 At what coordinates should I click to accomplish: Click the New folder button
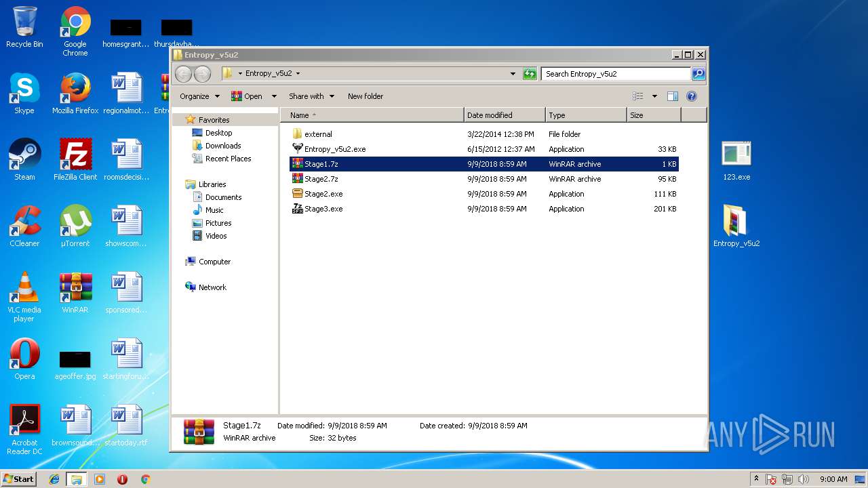click(x=366, y=96)
